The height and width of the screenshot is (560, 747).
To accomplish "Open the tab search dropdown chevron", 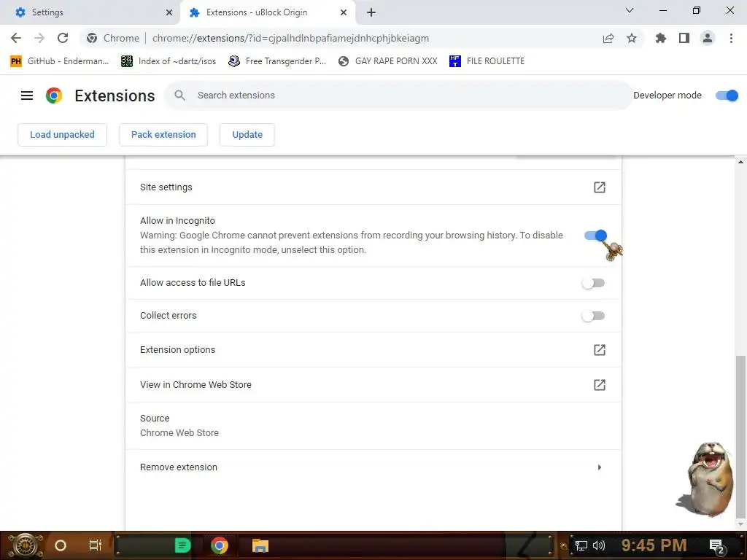I will pyautogui.click(x=630, y=10).
